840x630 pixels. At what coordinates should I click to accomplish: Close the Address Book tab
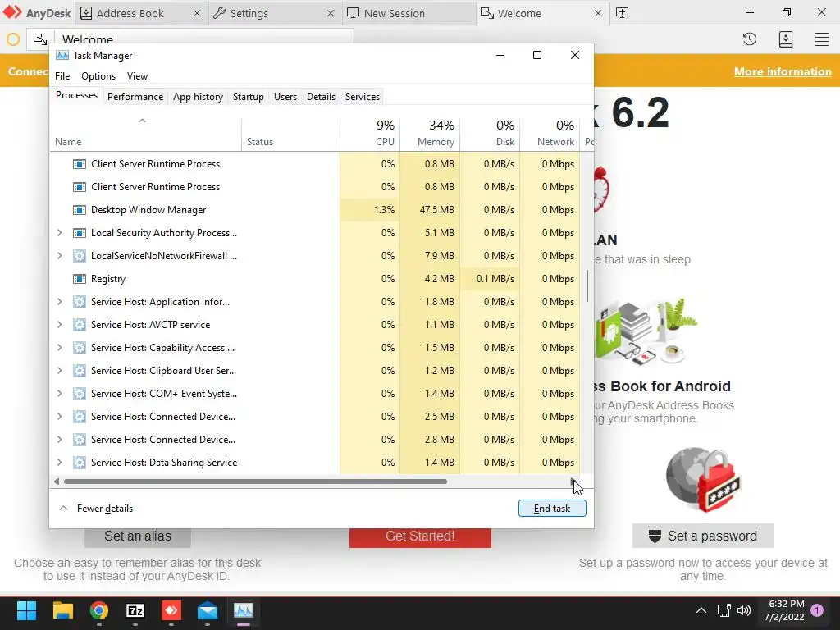pyautogui.click(x=197, y=13)
